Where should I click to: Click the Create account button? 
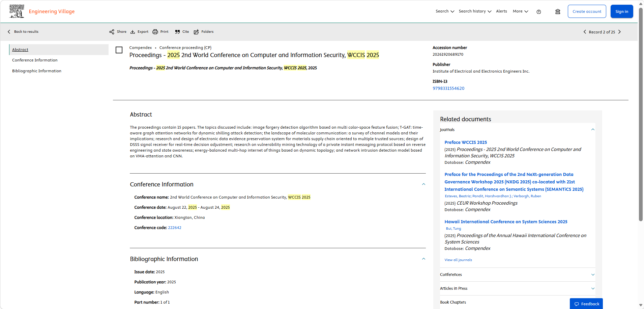tap(587, 11)
